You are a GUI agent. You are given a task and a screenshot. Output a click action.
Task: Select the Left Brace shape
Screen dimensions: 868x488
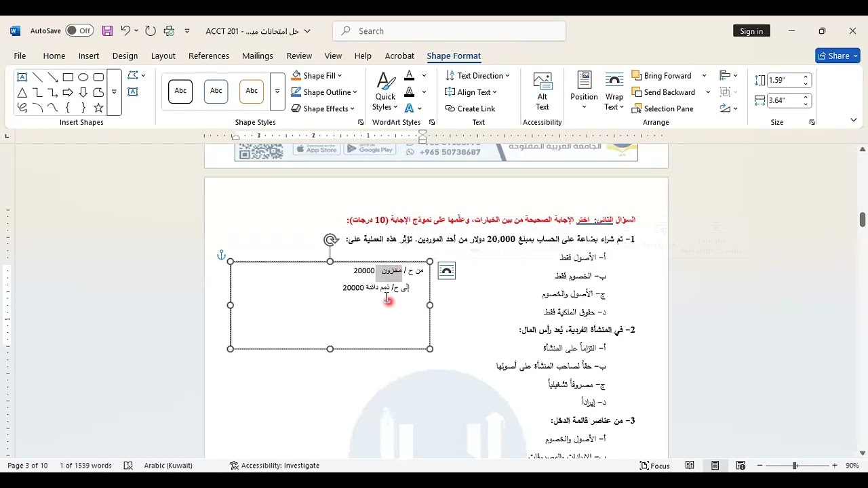click(68, 108)
